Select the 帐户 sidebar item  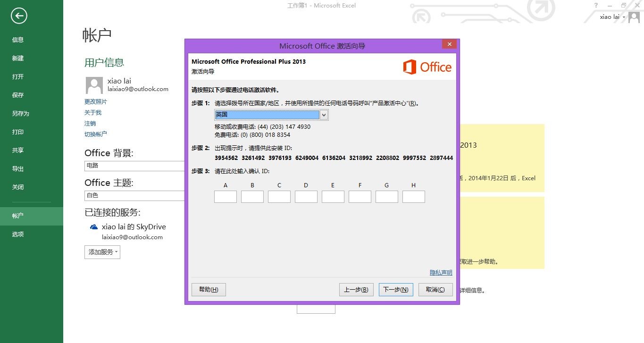(32, 216)
